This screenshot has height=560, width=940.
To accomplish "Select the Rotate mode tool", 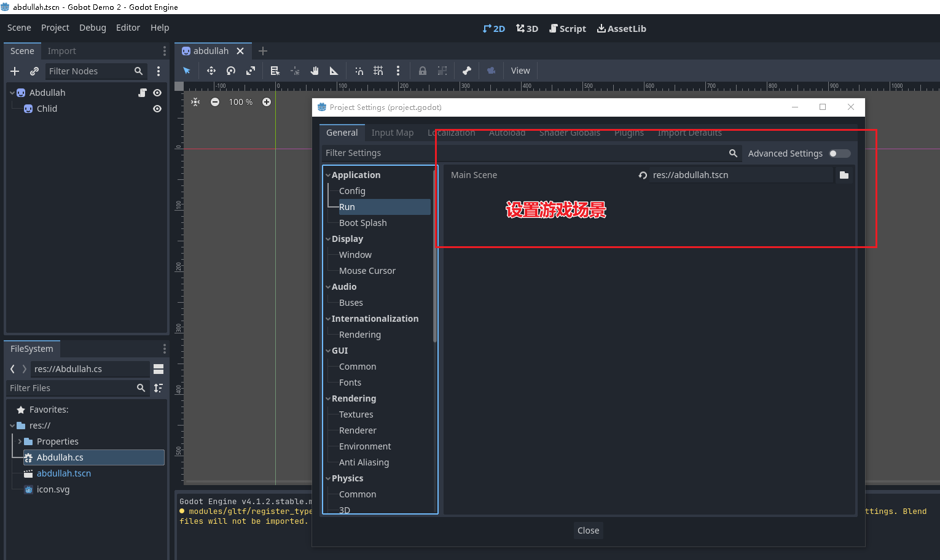I will click(231, 71).
